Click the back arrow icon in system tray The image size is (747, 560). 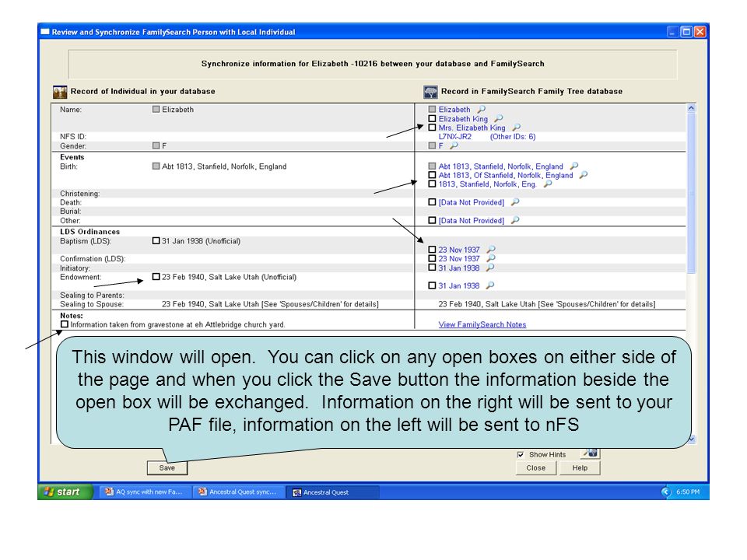(665, 492)
